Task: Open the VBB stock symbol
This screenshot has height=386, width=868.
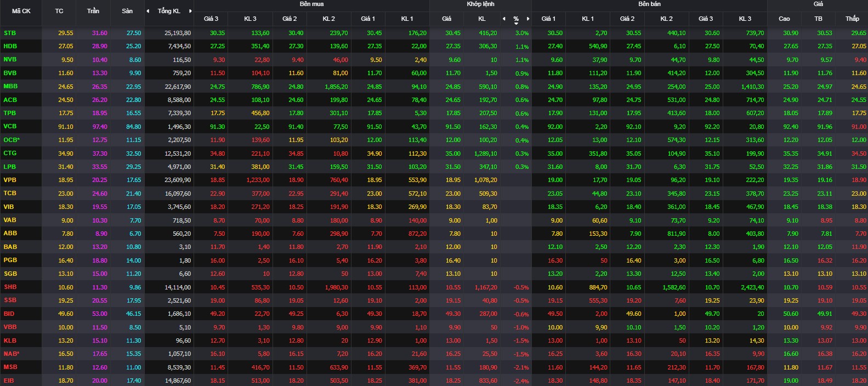Action: point(10,327)
